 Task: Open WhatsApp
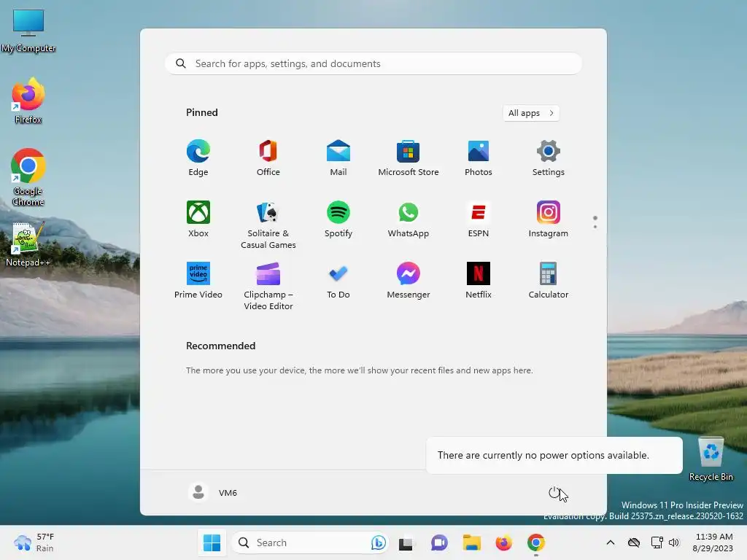(x=409, y=219)
